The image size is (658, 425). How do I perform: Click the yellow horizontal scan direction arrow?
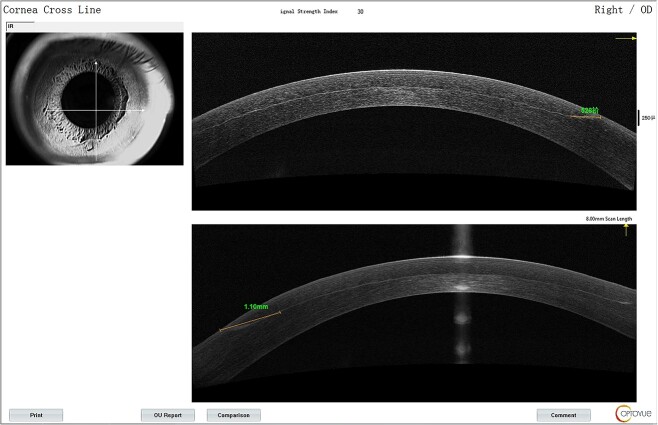click(626, 38)
